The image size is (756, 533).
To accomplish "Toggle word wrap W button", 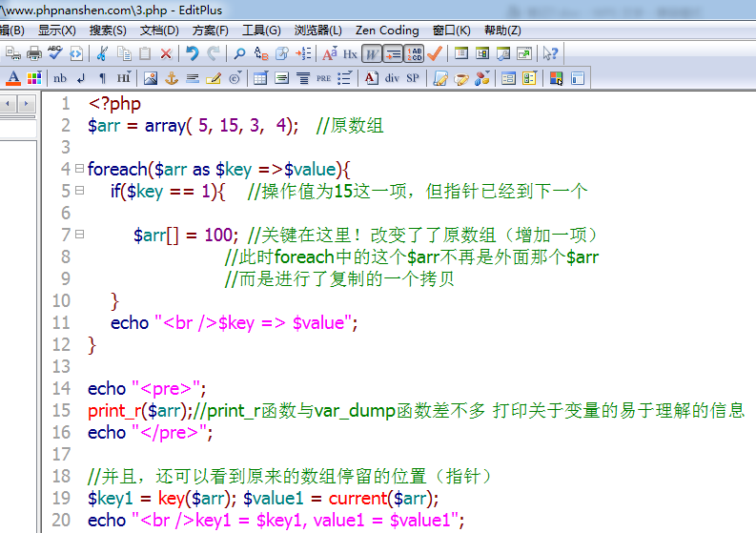I will (x=372, y=53).
